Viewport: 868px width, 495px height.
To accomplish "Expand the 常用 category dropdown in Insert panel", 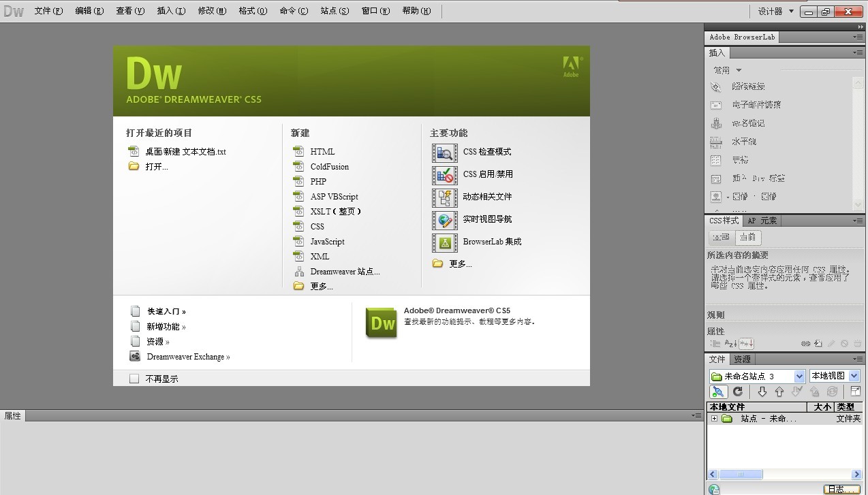I will point(726,69).
